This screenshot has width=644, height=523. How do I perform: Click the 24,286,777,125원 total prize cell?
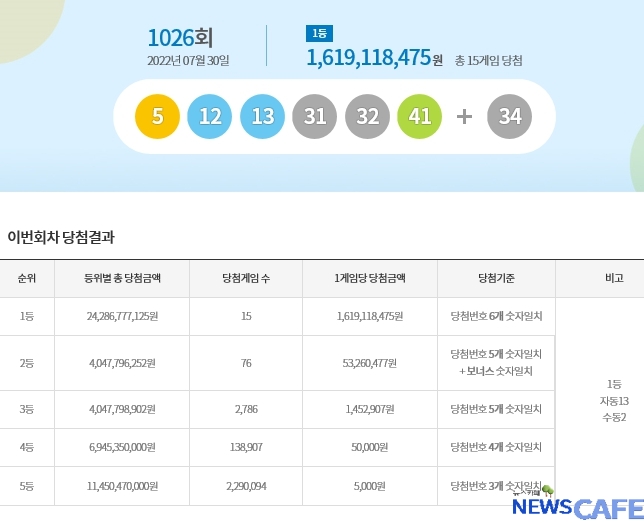(x=122, y=316)
